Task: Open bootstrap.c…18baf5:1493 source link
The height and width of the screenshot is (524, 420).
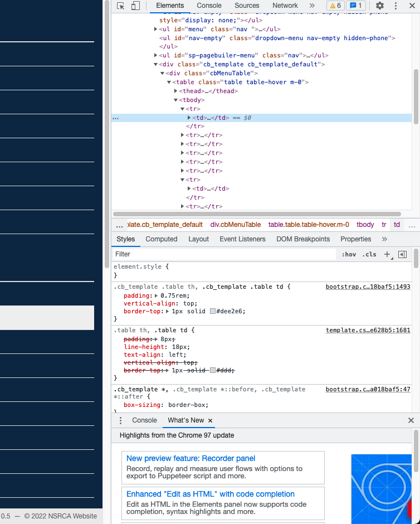Action: (368, 287)
